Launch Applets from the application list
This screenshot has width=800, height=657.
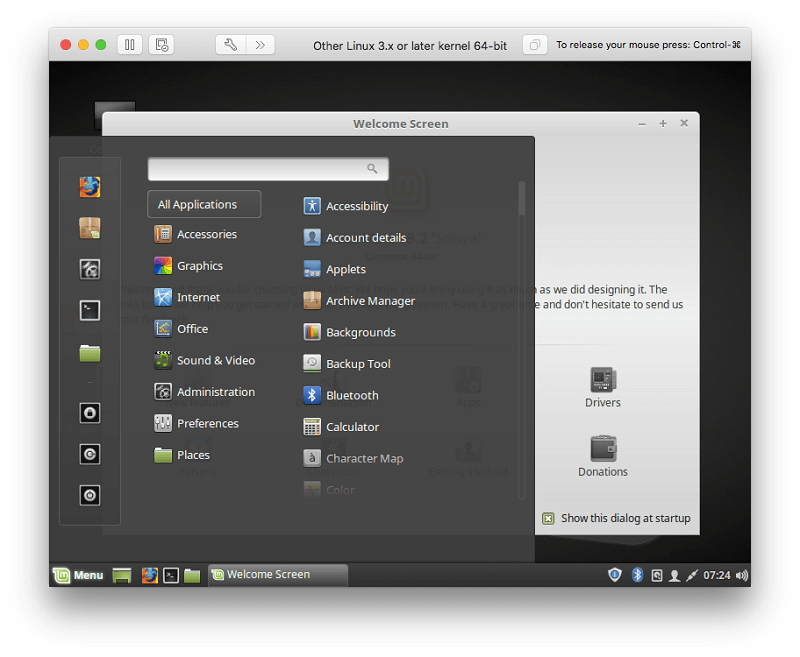click(335, 269)
